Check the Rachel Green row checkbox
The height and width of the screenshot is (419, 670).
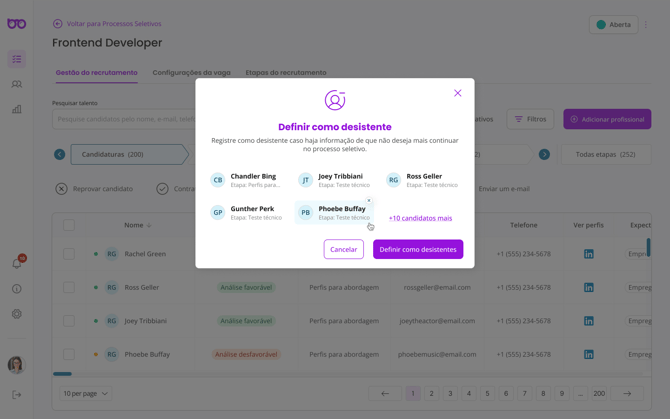(x=69, y=254)
